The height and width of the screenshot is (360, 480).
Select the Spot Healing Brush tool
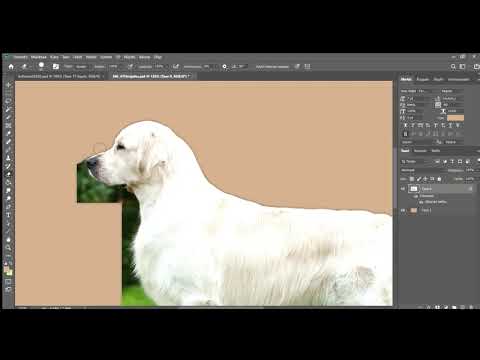(8, 142)
